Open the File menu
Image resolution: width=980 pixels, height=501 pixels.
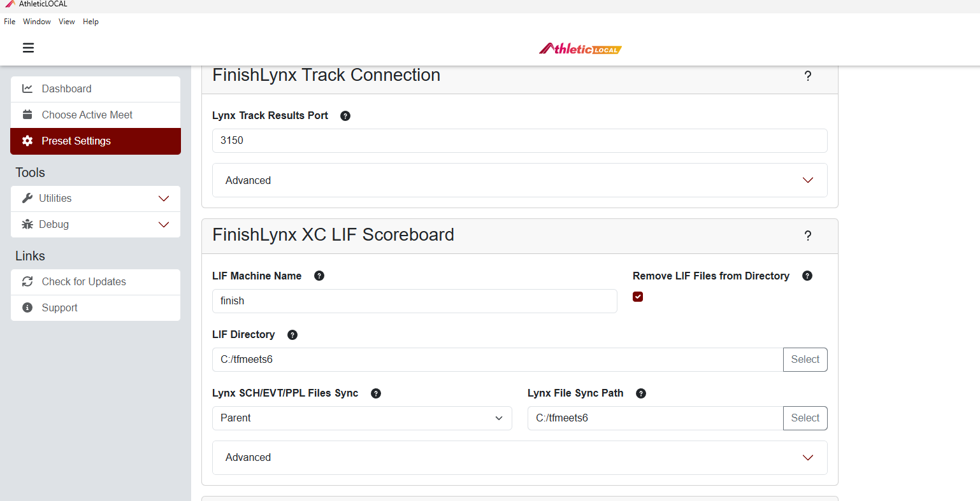[10, 22]
